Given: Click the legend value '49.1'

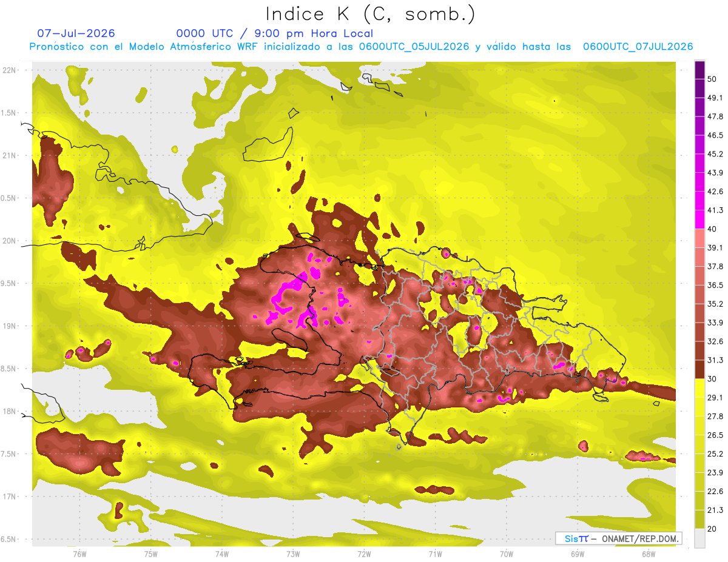Looking at the screenshot, I should click(x=715, y=98).
